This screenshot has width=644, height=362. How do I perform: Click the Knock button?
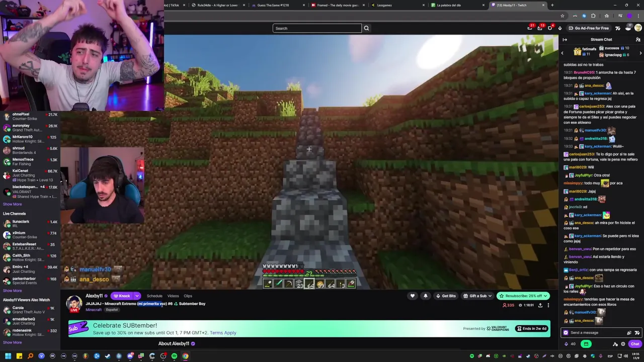coord(122,296)
